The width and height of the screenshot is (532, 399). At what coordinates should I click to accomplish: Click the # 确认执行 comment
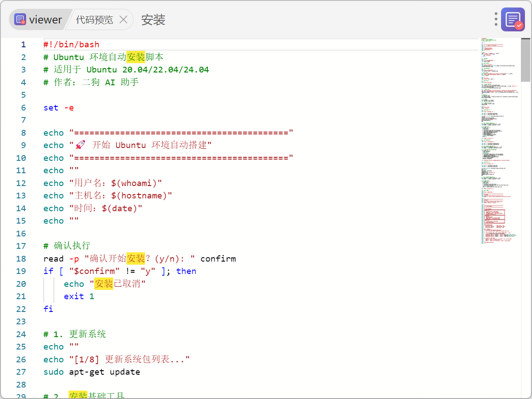pyautogui.click(x=67, y=246)
